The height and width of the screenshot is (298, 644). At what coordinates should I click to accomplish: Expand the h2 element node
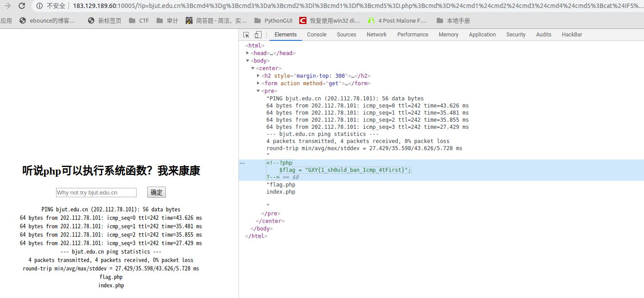(258, 76)
